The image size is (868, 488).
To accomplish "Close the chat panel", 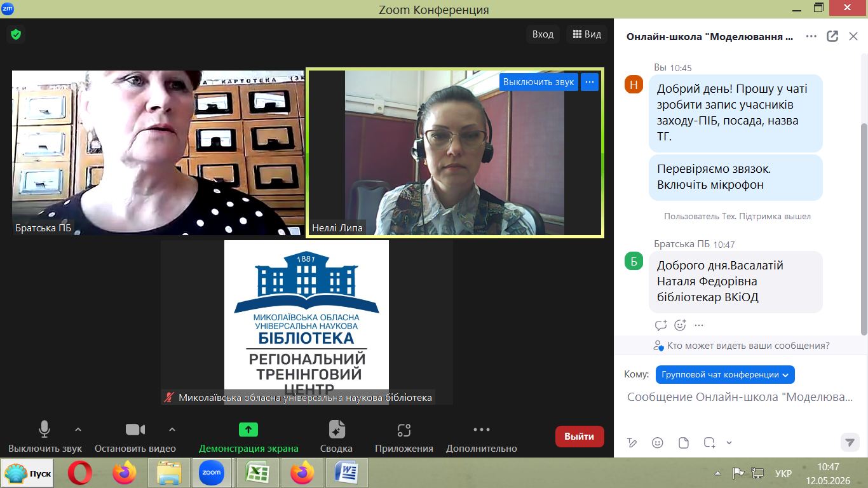I will tap(853, 36).
